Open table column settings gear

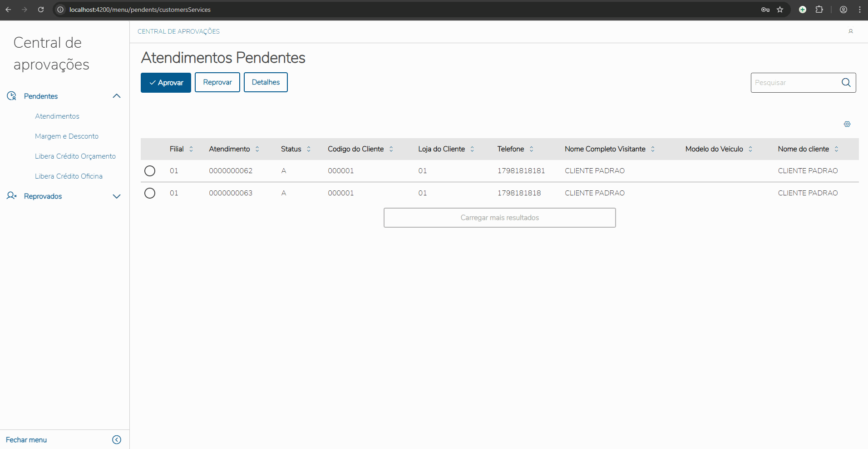847,124
